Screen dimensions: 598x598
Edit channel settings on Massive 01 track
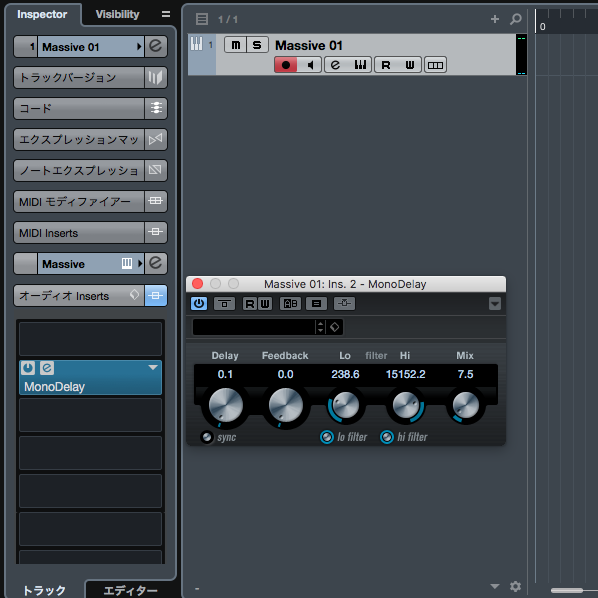point(335,65)
